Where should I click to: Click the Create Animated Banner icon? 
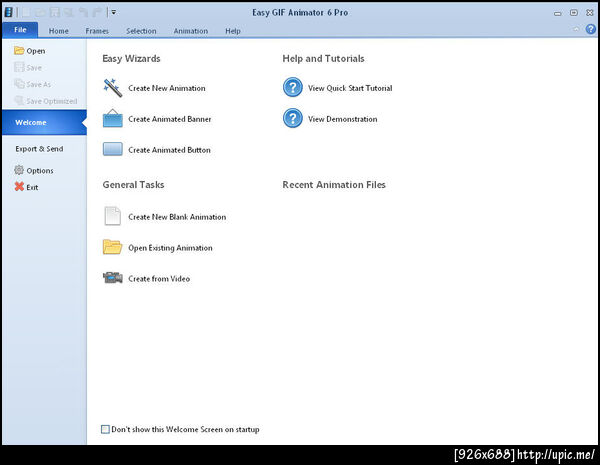[113, 118]
